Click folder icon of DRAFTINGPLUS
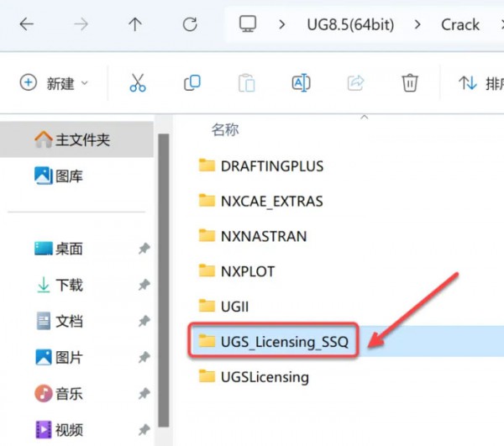 click(207, 165)
